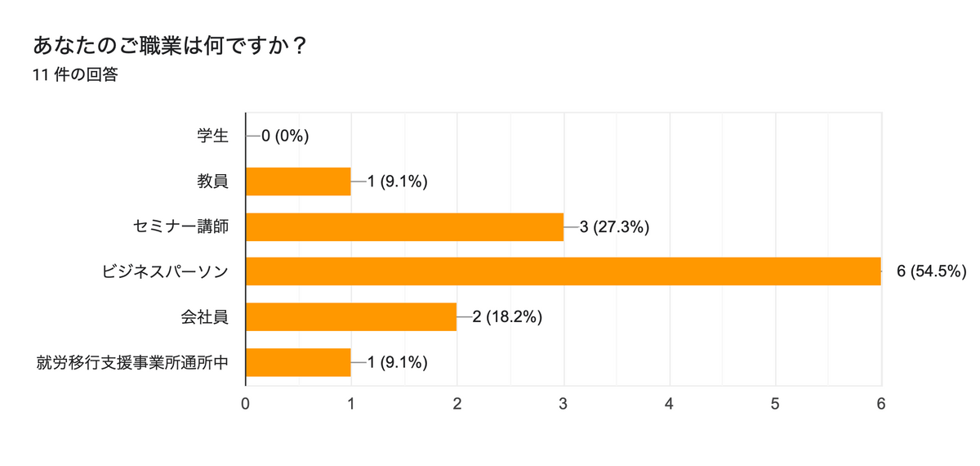Select the 3 (27.3%) value label
Viewport: 980px width, 466px height.
(614, 226)
